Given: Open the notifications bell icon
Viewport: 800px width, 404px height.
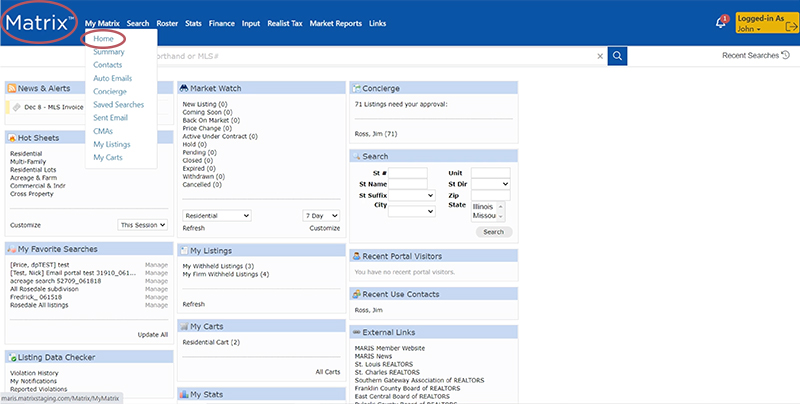Looking at the screenshot, I should point(720,23).
